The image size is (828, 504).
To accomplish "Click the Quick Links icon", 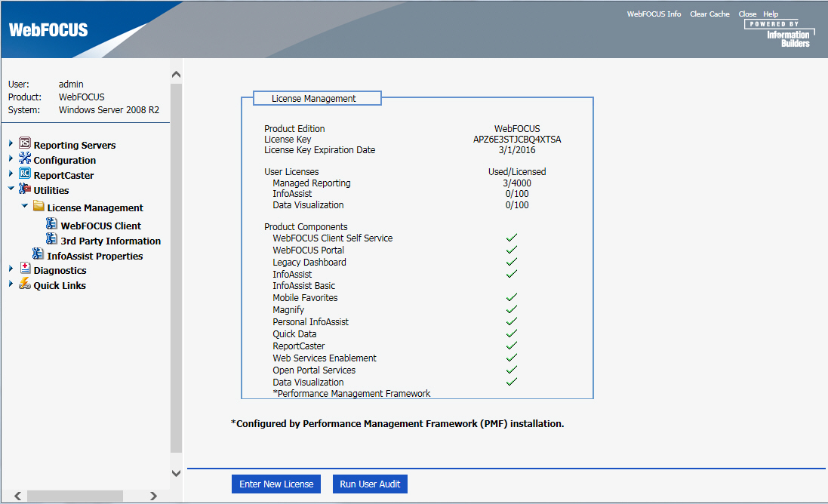I will (25, 284).
